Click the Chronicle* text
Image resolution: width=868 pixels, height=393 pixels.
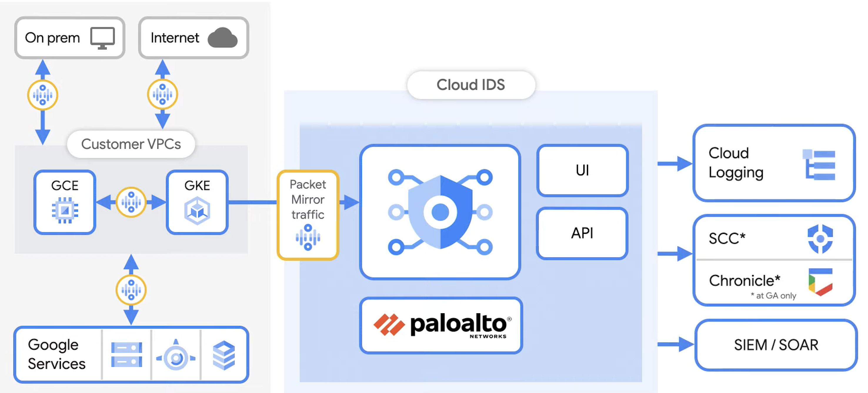(x=745, y=280)
